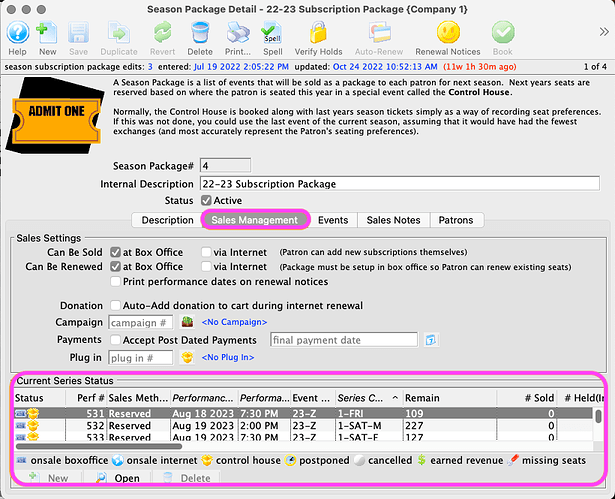Open the plug in lookup icon
This screenshot has height=499, width=615.
coord(187,357)
